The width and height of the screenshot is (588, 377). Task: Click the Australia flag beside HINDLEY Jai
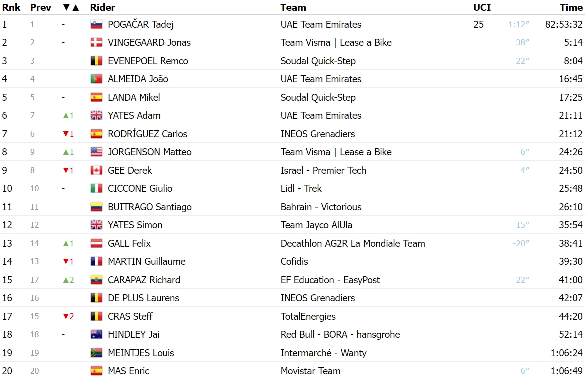(x=97, y=334)
